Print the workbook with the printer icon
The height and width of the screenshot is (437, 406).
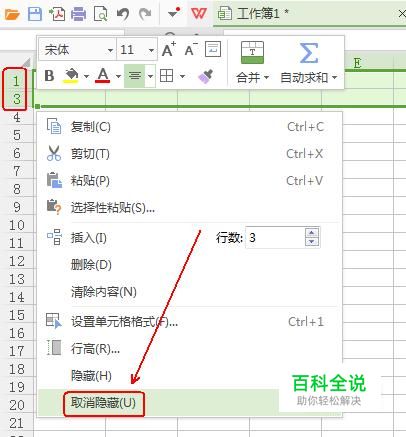(79, 14)
